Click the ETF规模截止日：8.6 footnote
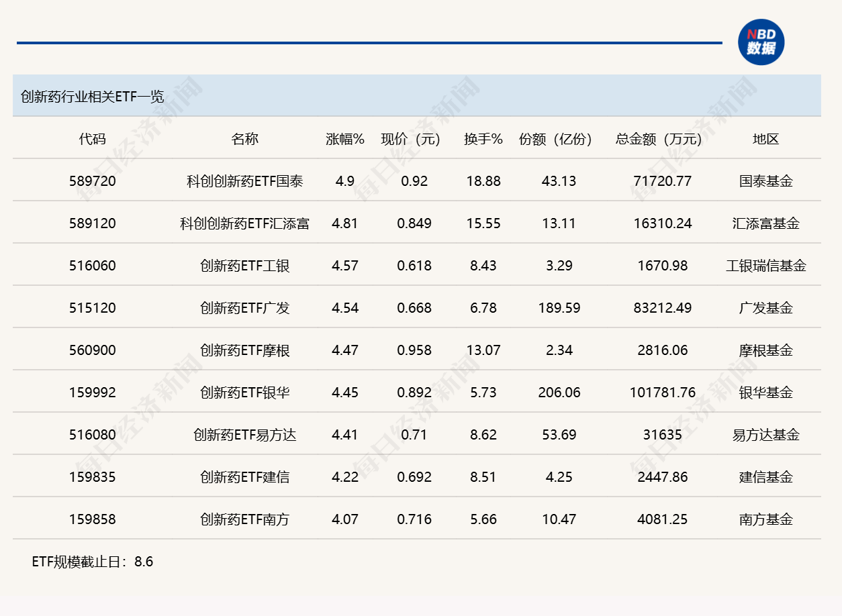The width and height of the screenshot is (842, 616). [x=93, y=562]
